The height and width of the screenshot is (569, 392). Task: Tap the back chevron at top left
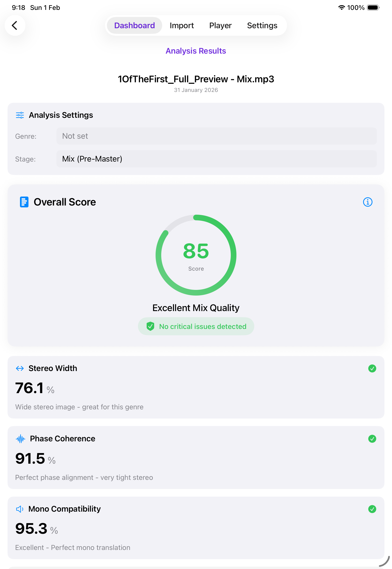click(x=15, y=25)
